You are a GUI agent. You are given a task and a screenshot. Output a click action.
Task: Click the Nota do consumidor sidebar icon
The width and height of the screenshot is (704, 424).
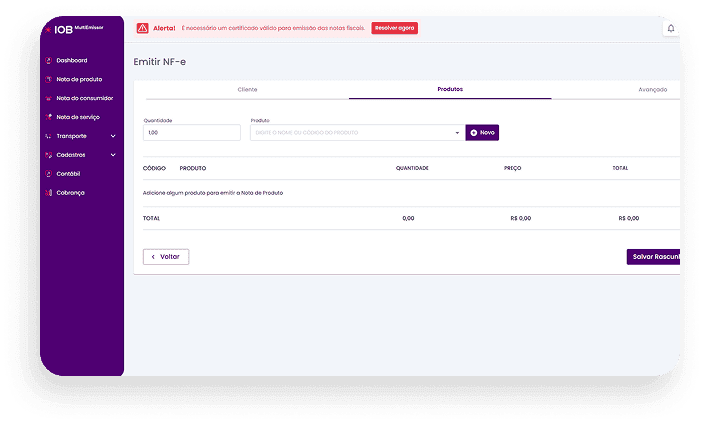[48, 98]
